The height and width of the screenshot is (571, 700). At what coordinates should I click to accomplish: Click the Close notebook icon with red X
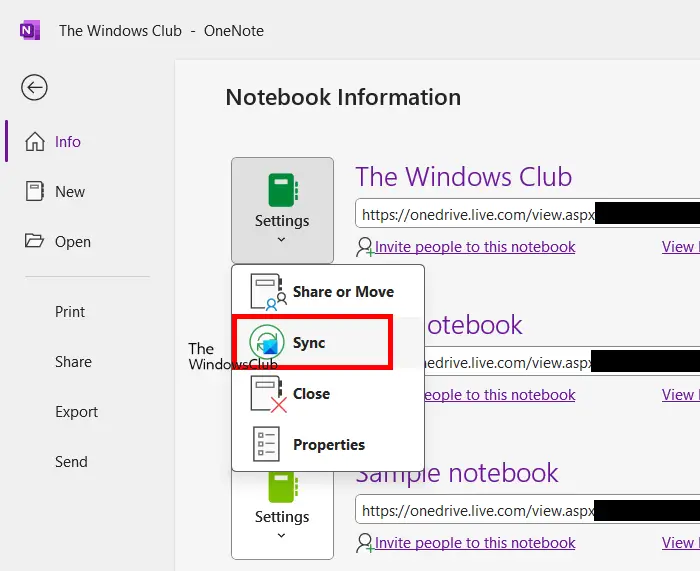[x=268, y=394]
